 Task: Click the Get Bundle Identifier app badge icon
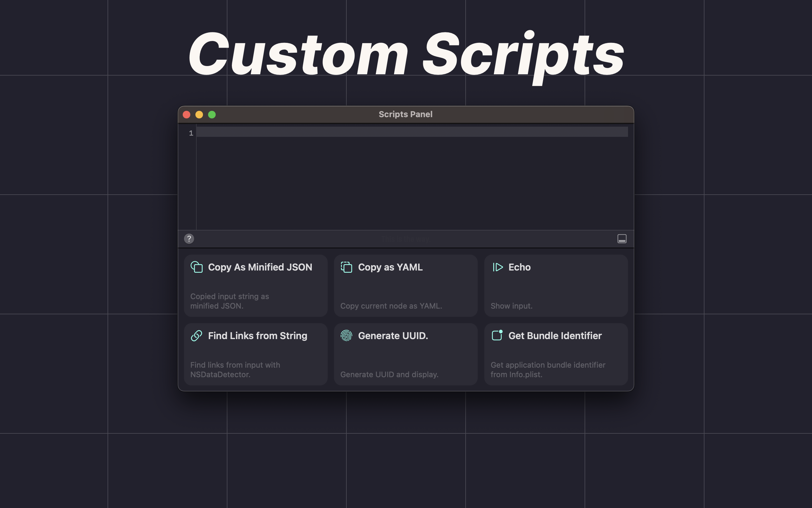click(x=497, y=335)
